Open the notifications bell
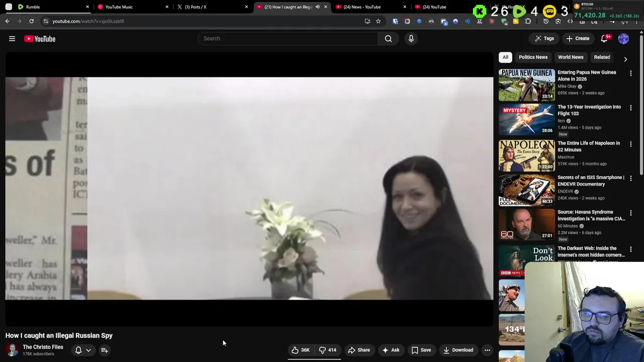The width and height of the screenshot is (644, 362). [605, 39]
